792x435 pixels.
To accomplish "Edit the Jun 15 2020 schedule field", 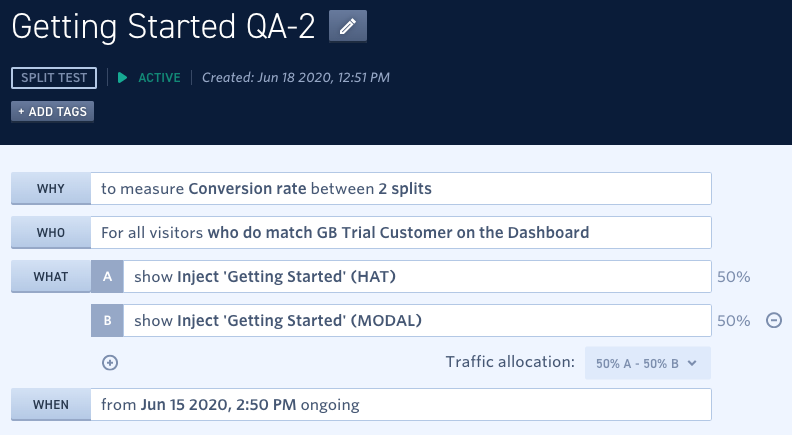I will [401, 405].
